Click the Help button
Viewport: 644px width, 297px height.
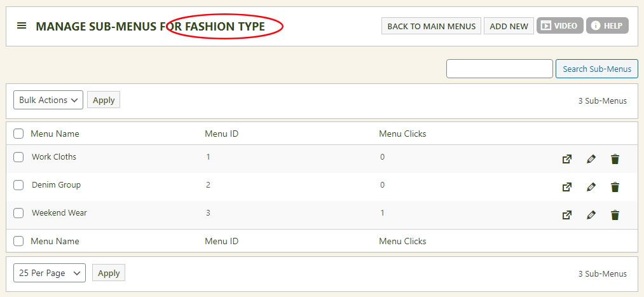pos(607,26)
